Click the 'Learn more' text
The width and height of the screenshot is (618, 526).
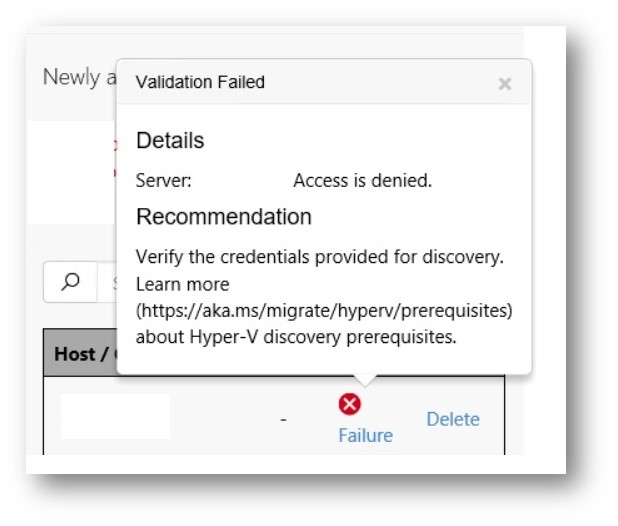pyautogui.click(x=182, y=284)
